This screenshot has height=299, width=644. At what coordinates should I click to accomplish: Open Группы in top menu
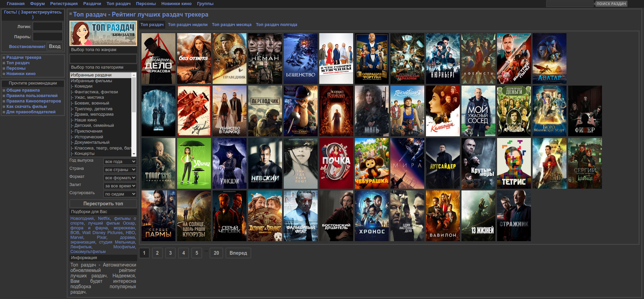tap(205, 4)
